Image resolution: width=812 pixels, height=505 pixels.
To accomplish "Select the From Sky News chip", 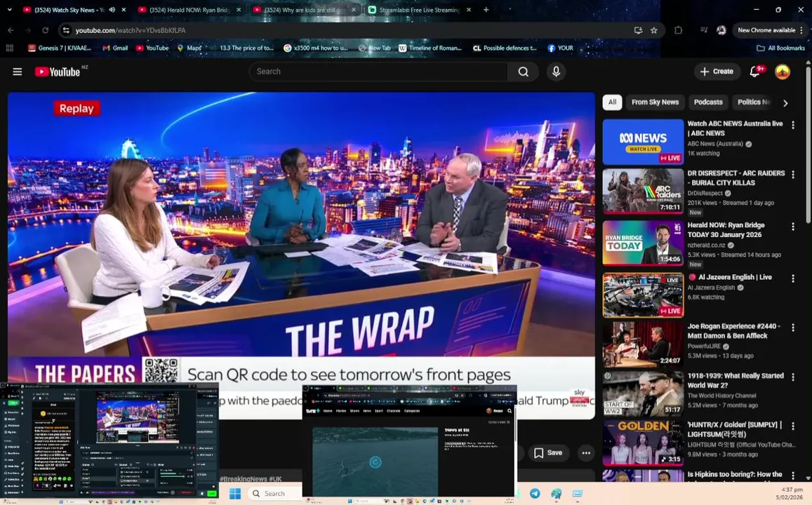I will coord(655,102).
